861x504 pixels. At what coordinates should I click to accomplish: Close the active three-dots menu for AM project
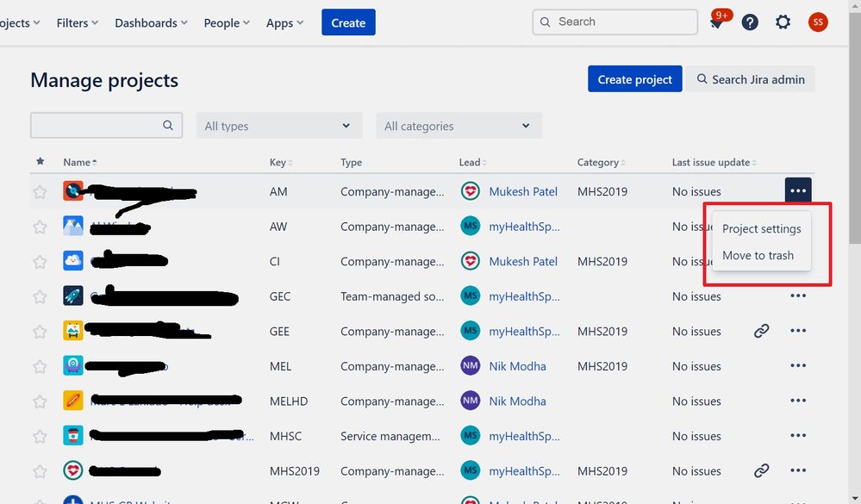798,190
